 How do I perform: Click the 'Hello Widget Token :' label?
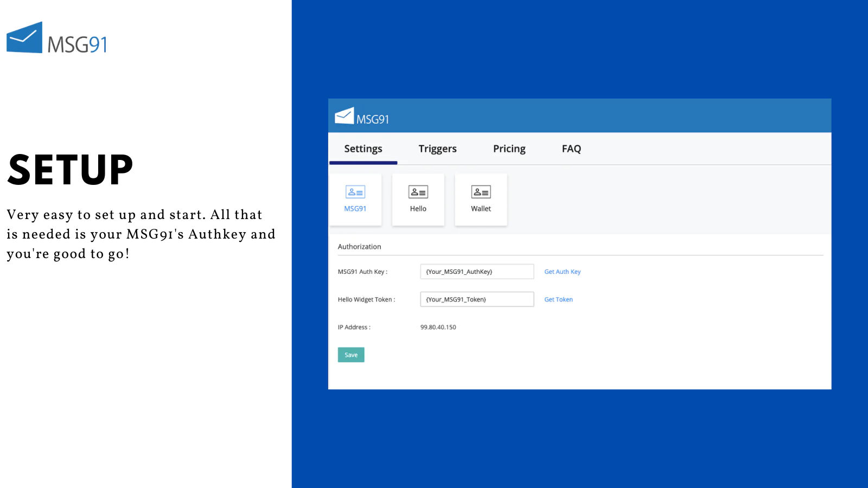coord(366,299)
